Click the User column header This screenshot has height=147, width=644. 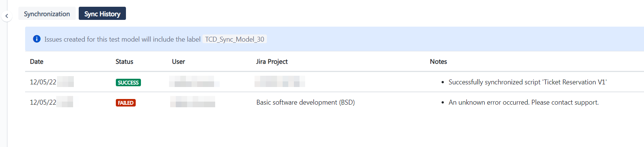point(178,61)
